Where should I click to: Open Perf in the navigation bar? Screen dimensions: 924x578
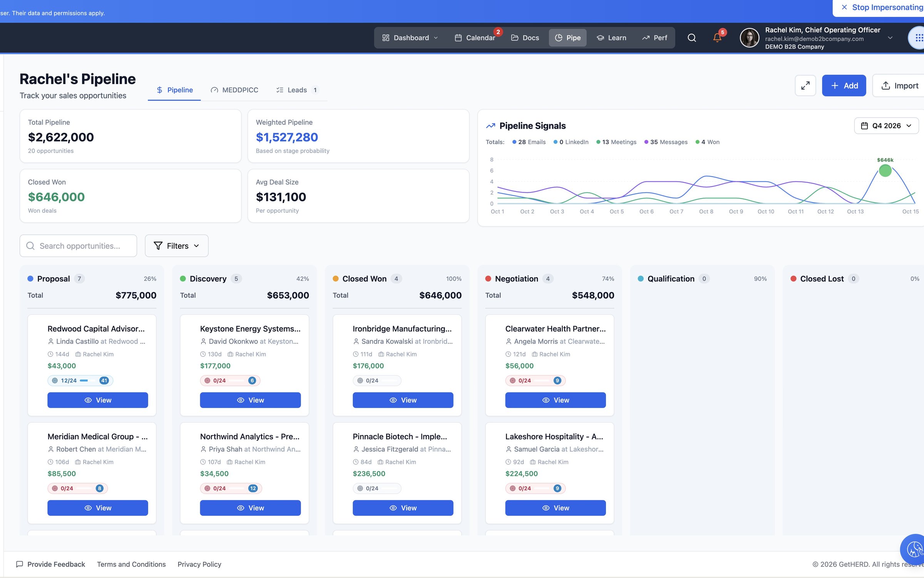click(x=654, y=38)
